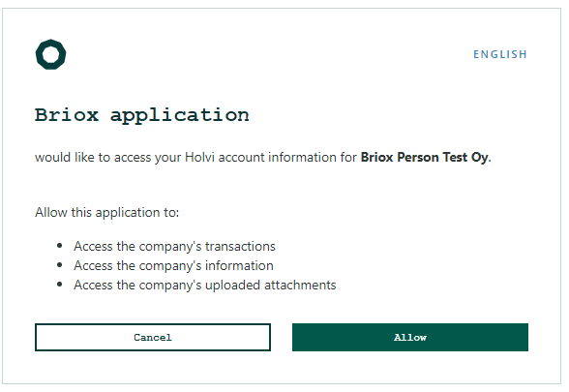Click the Access the company's information permission
The image size is (569, 392).
point(173,265)
